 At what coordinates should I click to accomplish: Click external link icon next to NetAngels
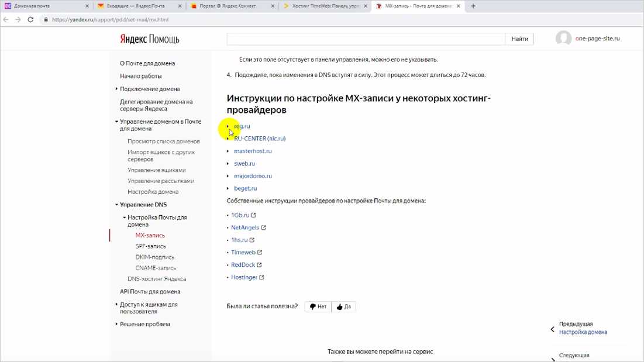click(263, 227)
